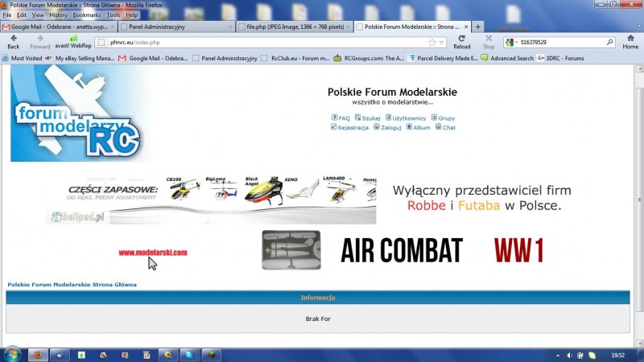Open Polskie Forum Modelarskie Strona Główna breadcrumb
This screenshot has width=644, height=362.
(x=72, y=285)
